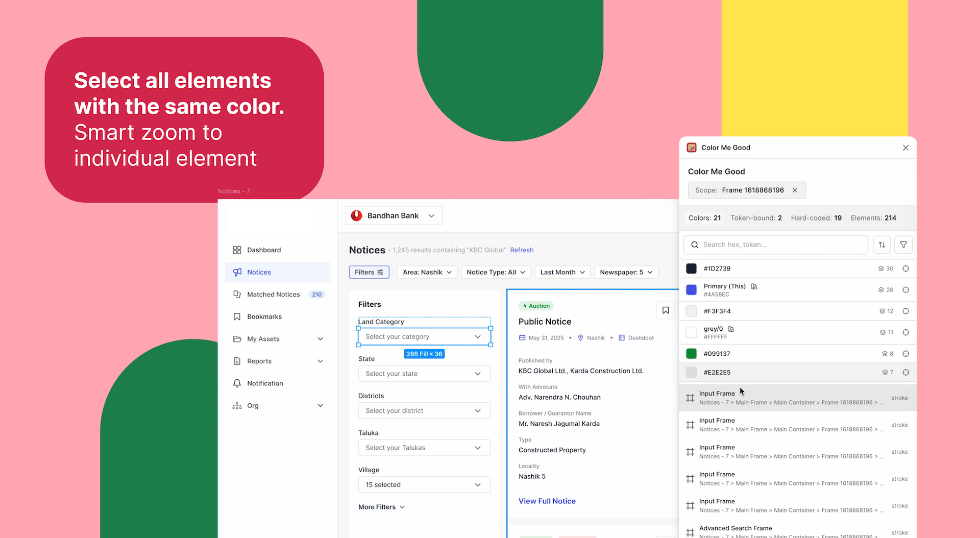The image size is (980, 538).
Task: Open Bookmarks in sidebar
Action: (278, 316)
